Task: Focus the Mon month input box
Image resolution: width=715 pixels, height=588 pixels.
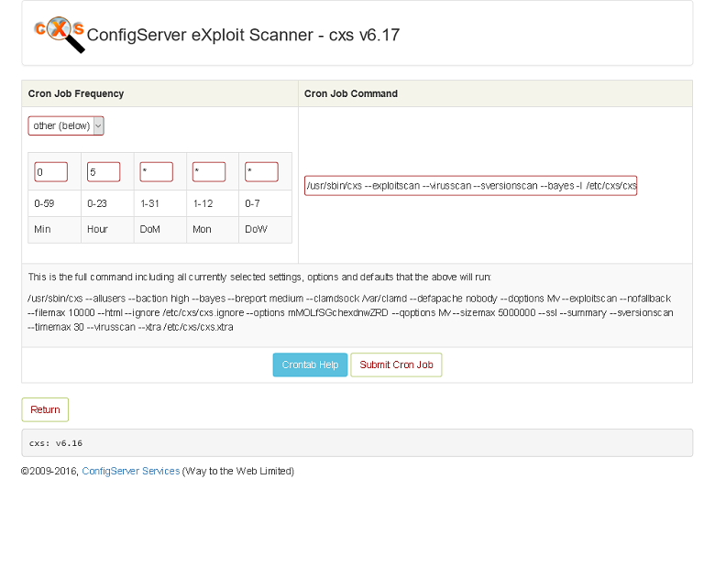Action: 209,172
